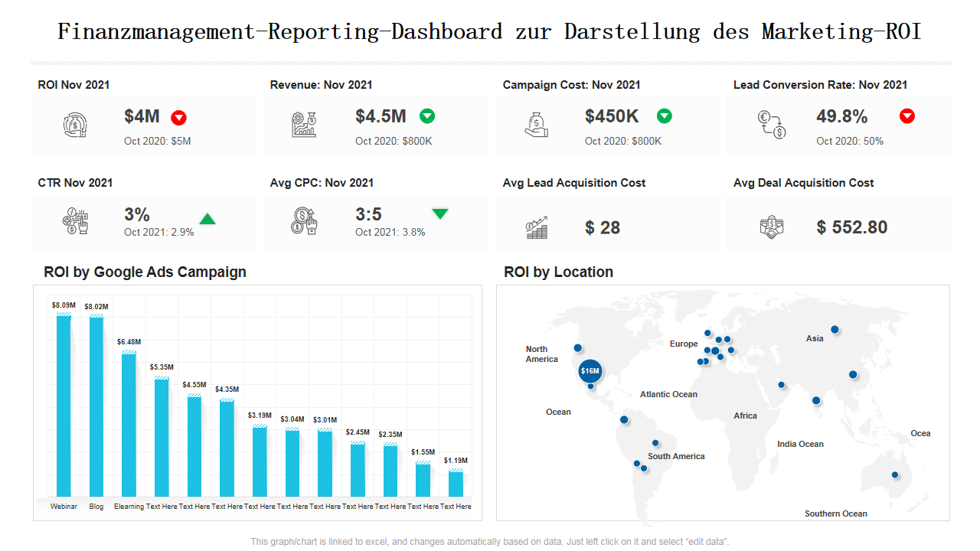The width and height of the screenshot is (980, 551).
Task: Click the bar labeled $5.35M
Action: click(162, 436)
